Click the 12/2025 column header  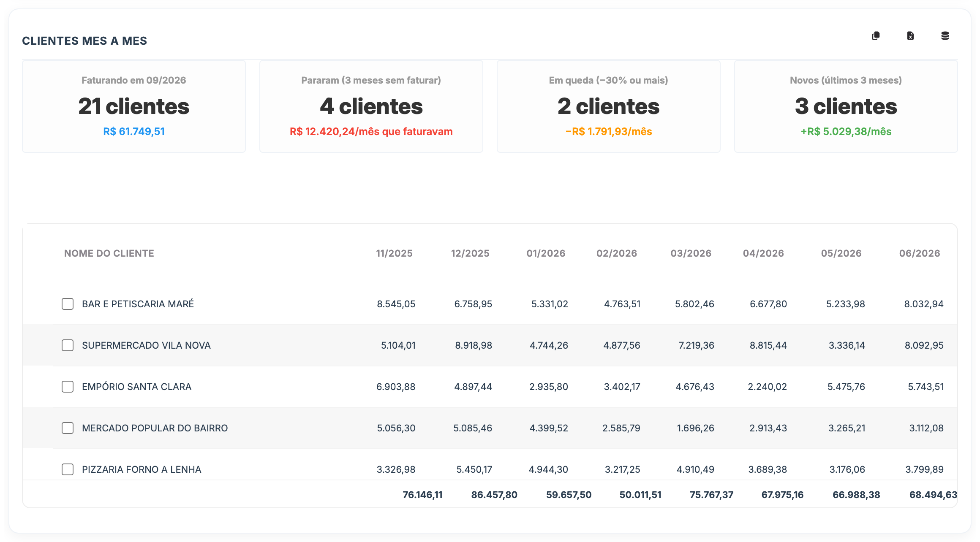coord(470,253)
